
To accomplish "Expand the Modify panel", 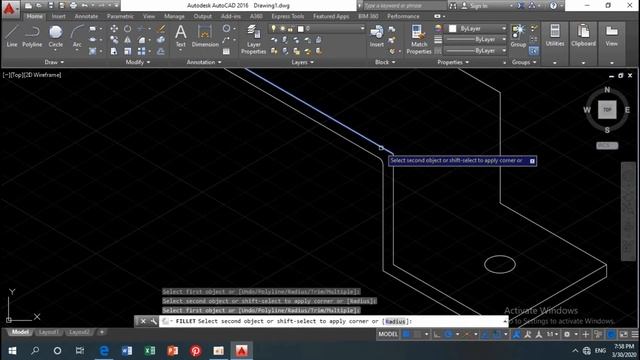I will (x=138, y=62).
